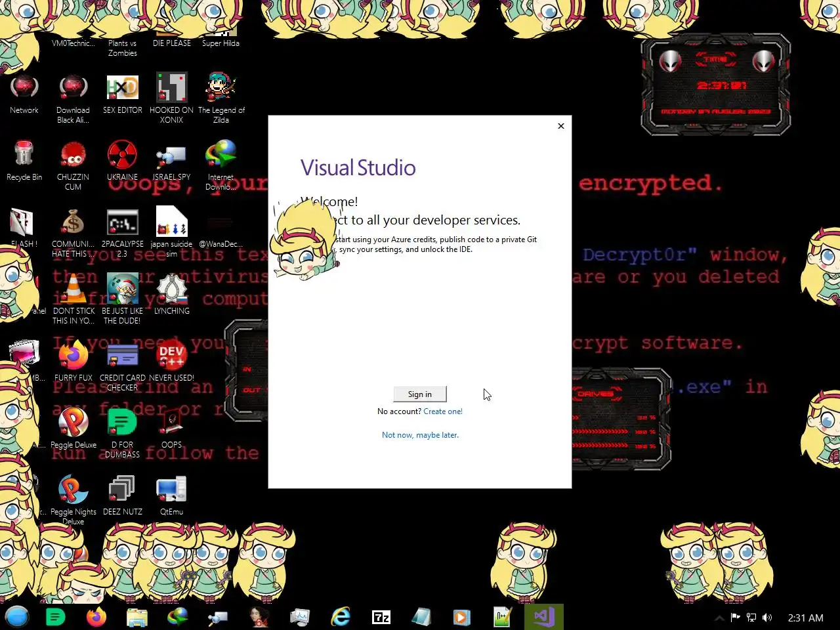Open Internet Download Manager taskbar icon
840x630 pixels.
coord(178,617)
